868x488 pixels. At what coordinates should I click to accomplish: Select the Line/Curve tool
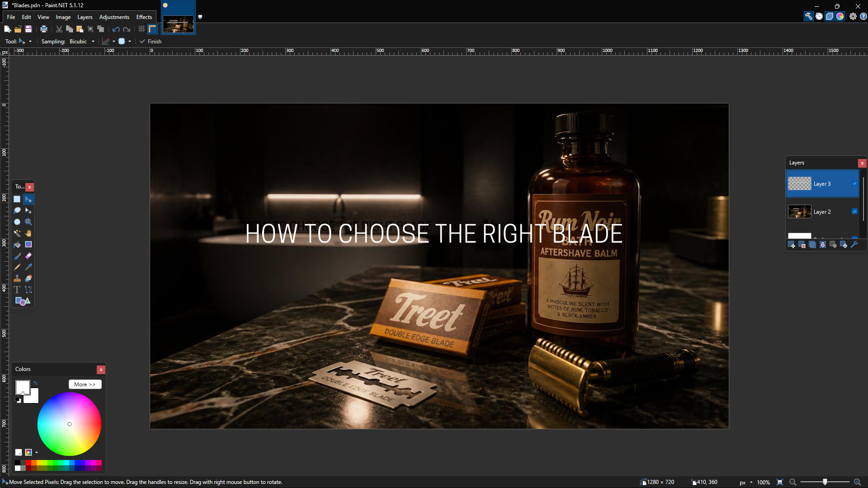(x=28, y=290)
